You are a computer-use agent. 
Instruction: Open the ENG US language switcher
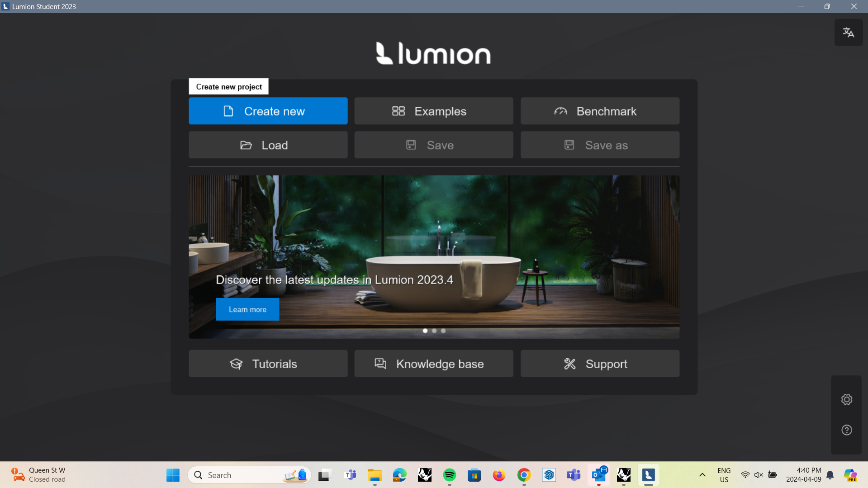[724, 475]
